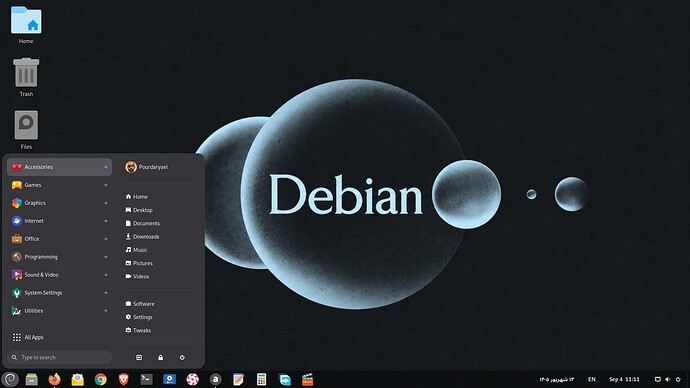The image size is (690, 388).
Task: Open Documents in the menu places list
Action: pyautogui.click(x=143, y=223)
